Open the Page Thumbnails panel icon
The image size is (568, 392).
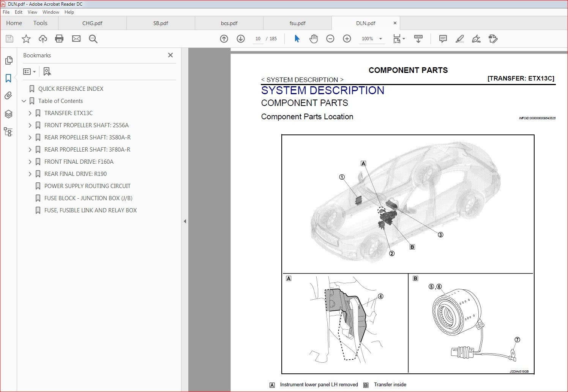[8, 60]
